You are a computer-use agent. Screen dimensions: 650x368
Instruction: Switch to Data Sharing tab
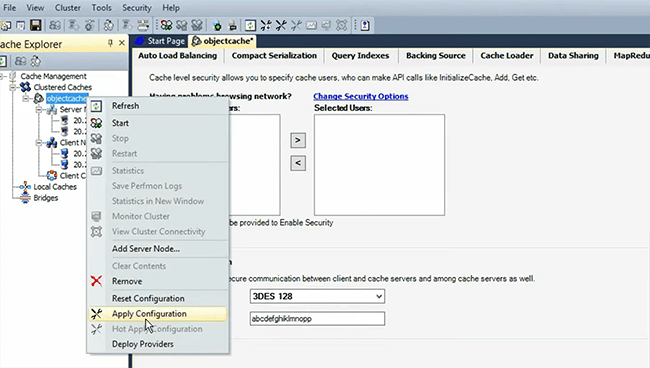573,56
